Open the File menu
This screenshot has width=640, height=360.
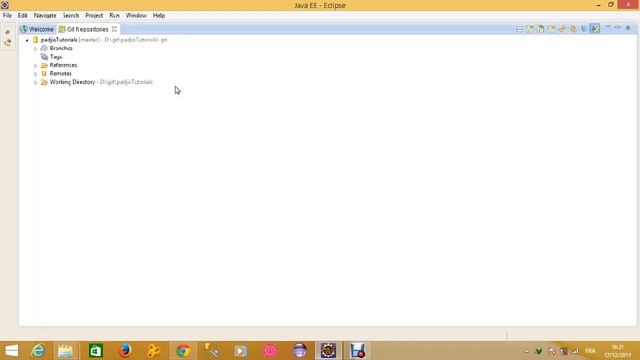[x=7, y=16]
